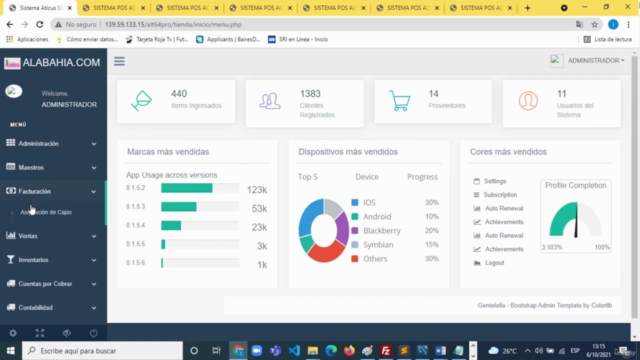
Task: Click the 440 Items Ingresados count
Action: [179, 94]
